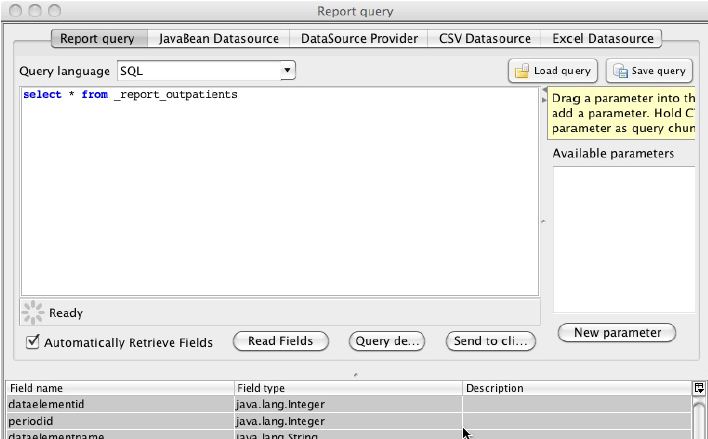Collapse the parameter panel arrow beside the hint
Image resolution: width=708 pixels, height=439 pixels.
click(544, 99)
